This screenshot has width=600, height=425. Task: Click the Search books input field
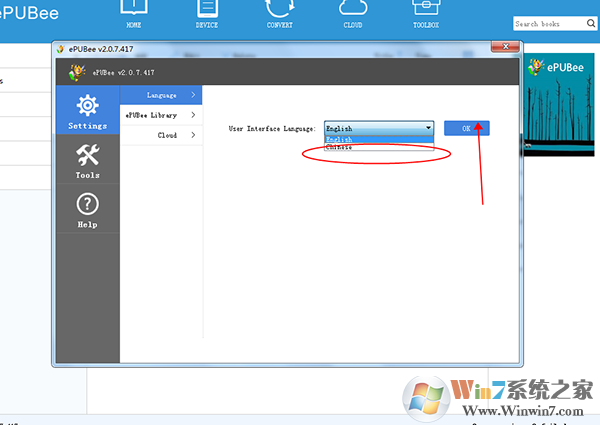click(551, 23)
